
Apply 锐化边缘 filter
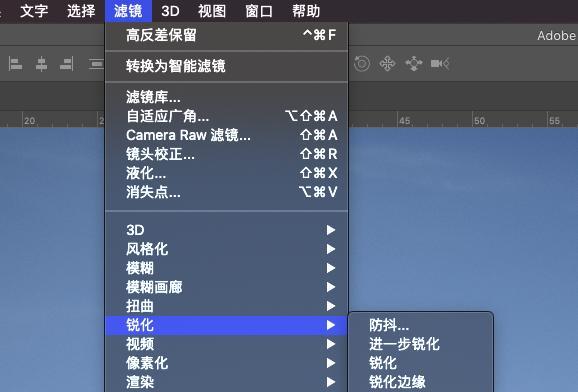coord(421,382)
